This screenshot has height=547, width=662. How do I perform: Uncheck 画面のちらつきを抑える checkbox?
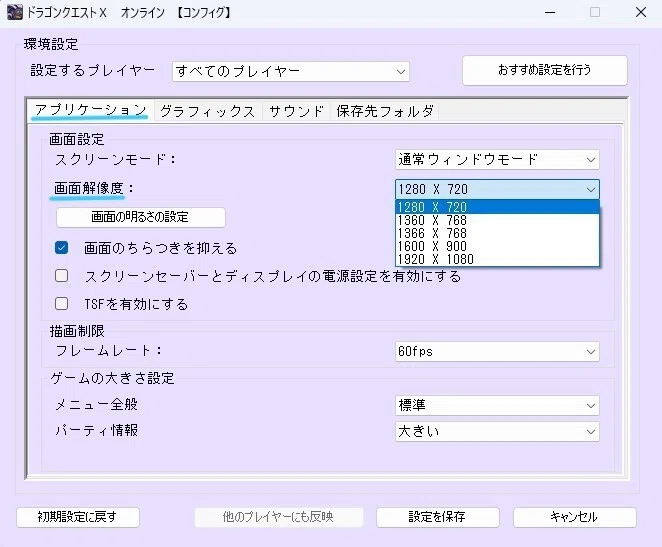point(62,248)
